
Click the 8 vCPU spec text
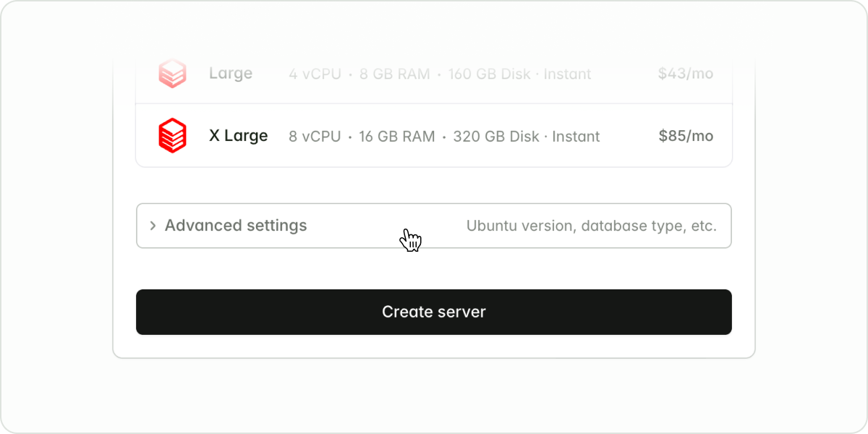(315, 136)
